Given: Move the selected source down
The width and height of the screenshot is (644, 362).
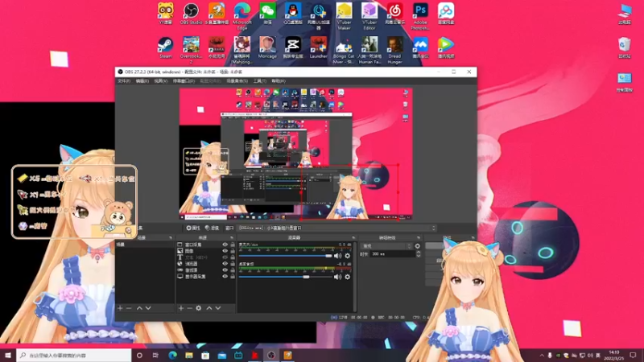Looking at the screenshot, I should (218, 308).
